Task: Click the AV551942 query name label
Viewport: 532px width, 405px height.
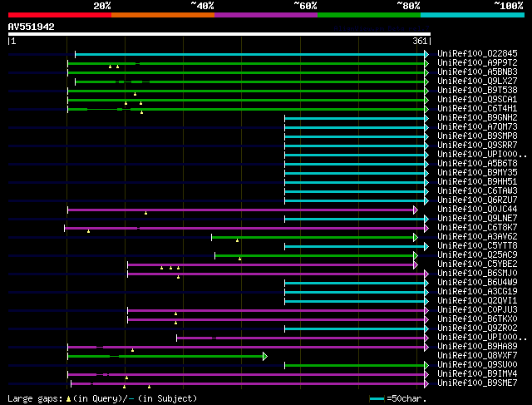Action: click(x=32, y=27)
